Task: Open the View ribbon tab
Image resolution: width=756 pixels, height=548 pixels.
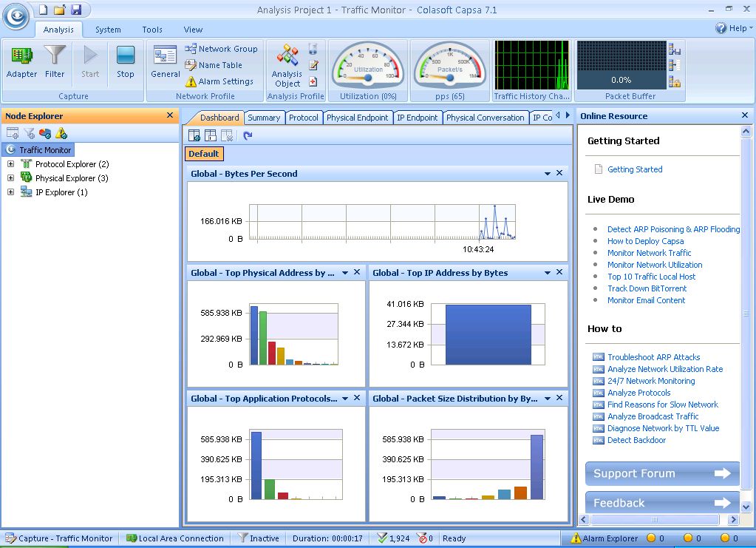Action: [193, 30]
